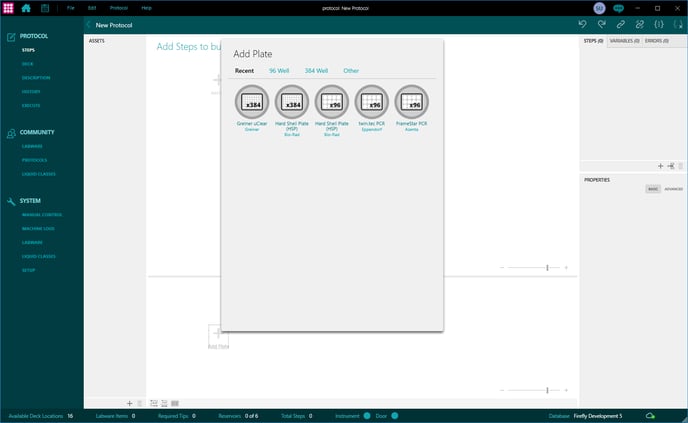Open the Steps (0) tab in right panel
The height and width of the screenshot is (423, 688).
tap(593, 41)
